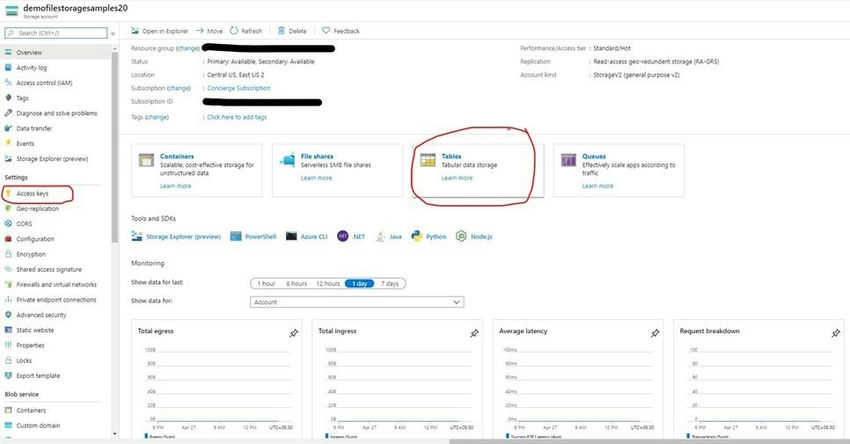Click Diagnose and solve problems wrench icon

8,113
